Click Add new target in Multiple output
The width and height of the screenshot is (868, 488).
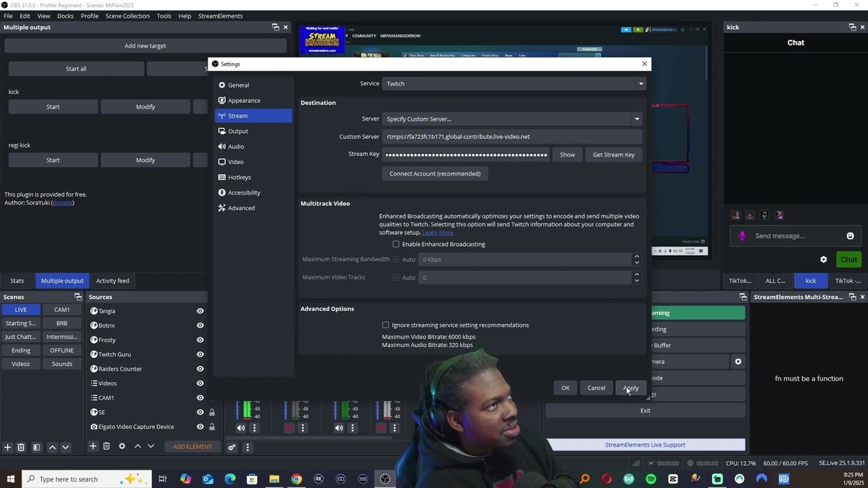(145, 45)
